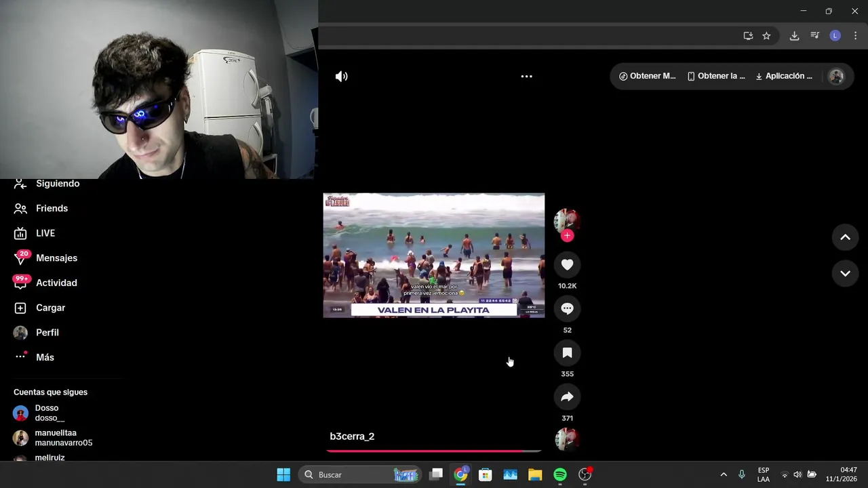Image resolution: width=868 pixels, height=488 pixels.
Task: Open the comments on the video
Action: [x=568, y=309]
